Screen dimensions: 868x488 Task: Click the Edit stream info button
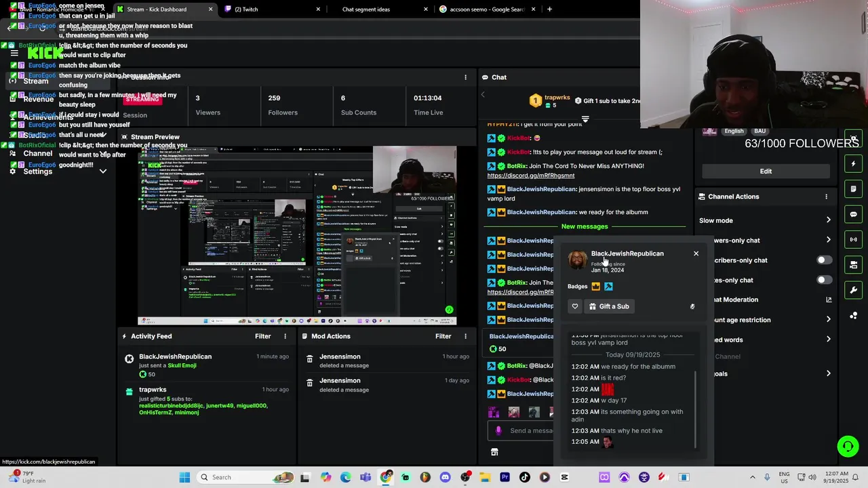766,171
